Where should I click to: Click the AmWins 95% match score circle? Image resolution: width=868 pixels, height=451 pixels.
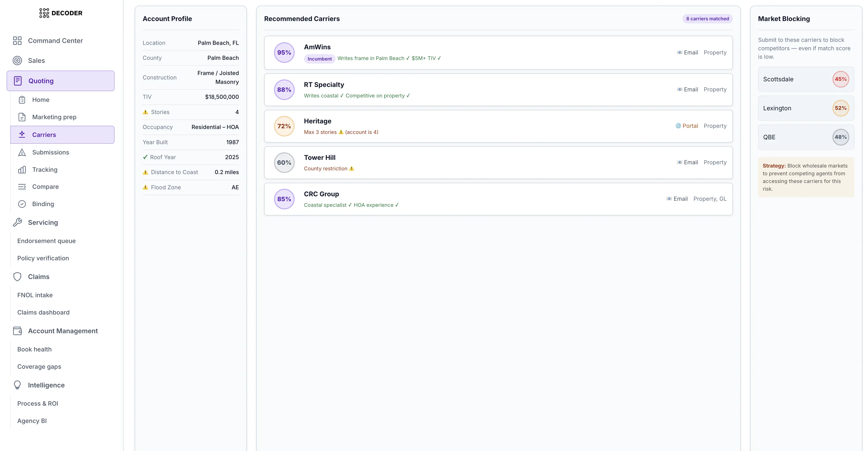coord(284,53)
